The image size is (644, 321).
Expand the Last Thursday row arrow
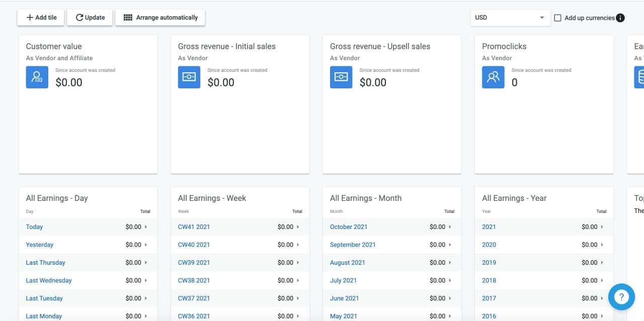tap(146, 263)
